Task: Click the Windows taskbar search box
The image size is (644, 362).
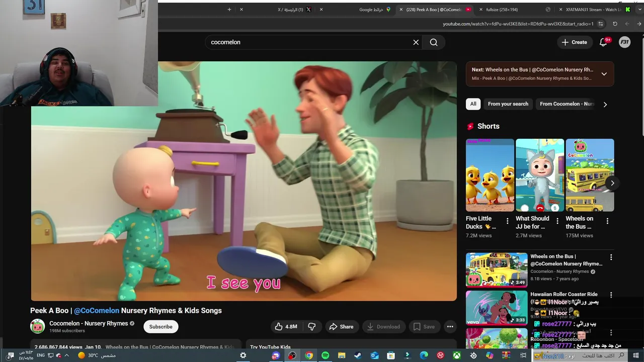Action: (580, 355)
